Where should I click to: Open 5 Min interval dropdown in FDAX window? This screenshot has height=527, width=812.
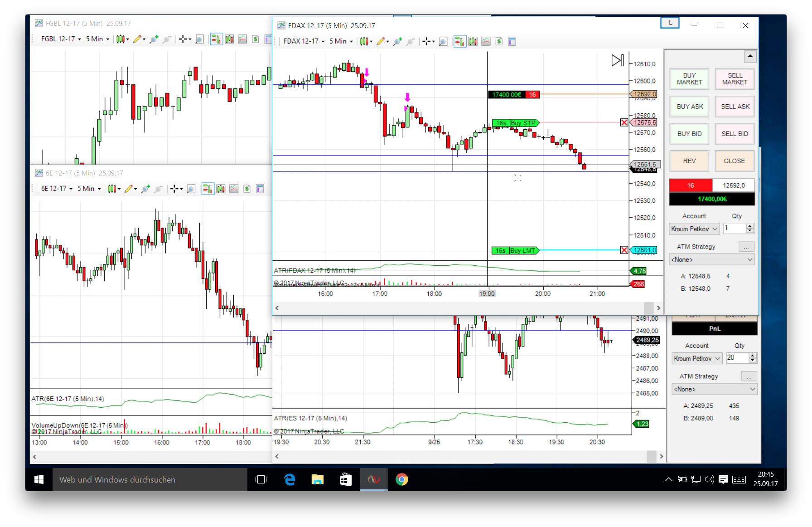point(341,41)
